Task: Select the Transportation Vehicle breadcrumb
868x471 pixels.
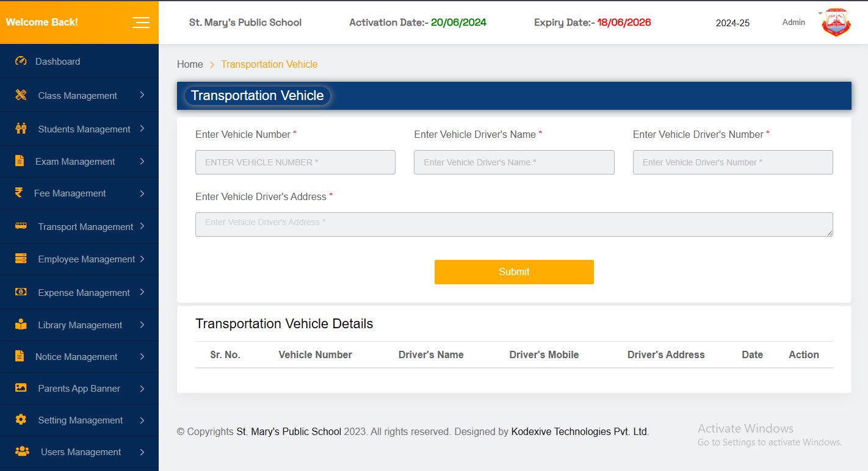Action: click(x=269, y=64)
